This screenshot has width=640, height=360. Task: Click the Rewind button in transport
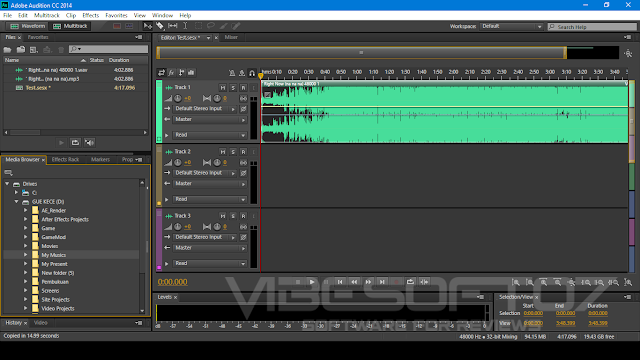[354, 282]
